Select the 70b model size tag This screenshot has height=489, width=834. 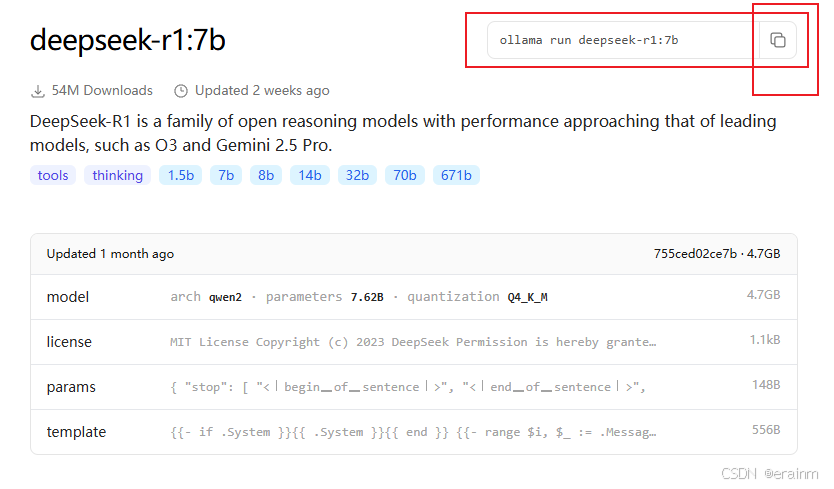(405, 175)
